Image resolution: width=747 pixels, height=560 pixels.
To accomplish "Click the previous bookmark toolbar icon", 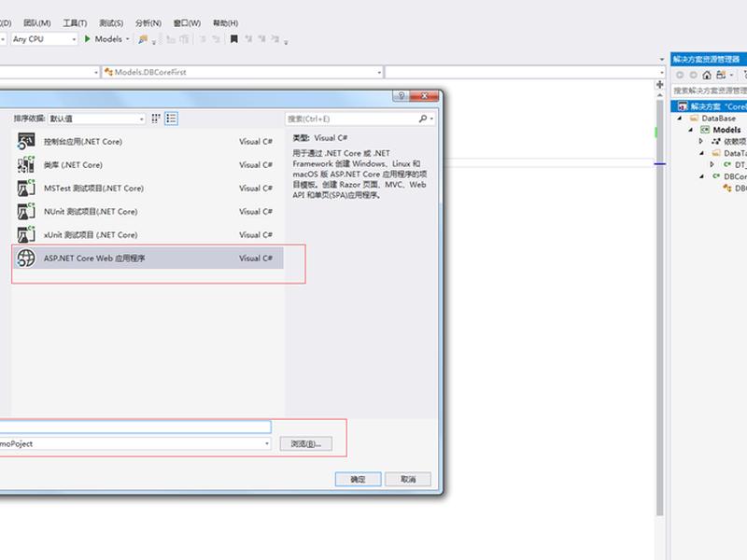I will (248, 39).
